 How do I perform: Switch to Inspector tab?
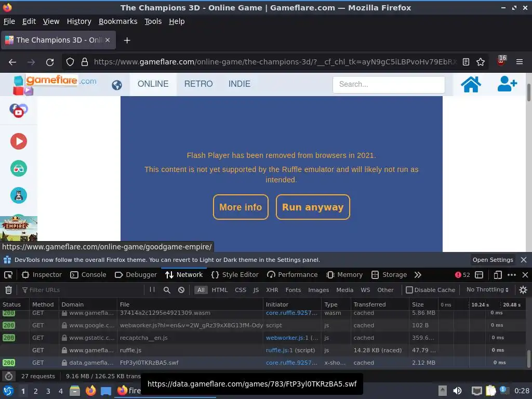[x=42, y=275]
